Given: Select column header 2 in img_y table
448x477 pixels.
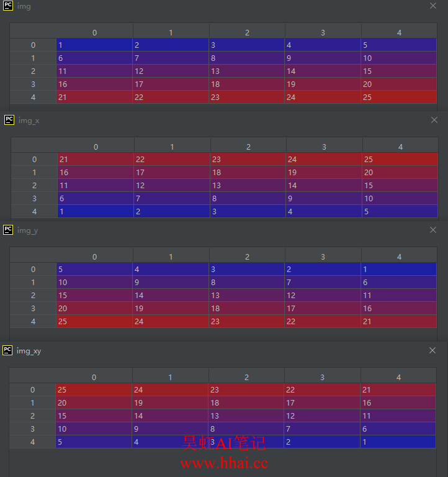Looking at the screenshot, I should point(247,257).
